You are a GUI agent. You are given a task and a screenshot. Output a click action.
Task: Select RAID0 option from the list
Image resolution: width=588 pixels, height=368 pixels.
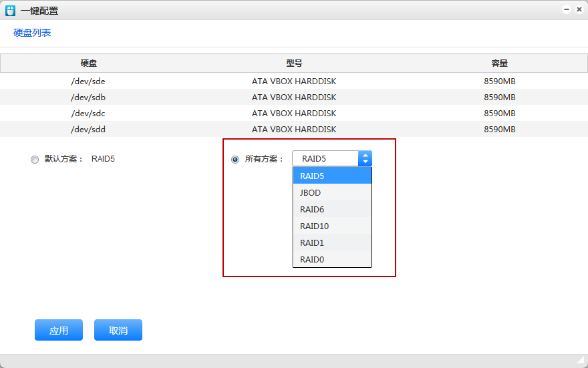331,259
